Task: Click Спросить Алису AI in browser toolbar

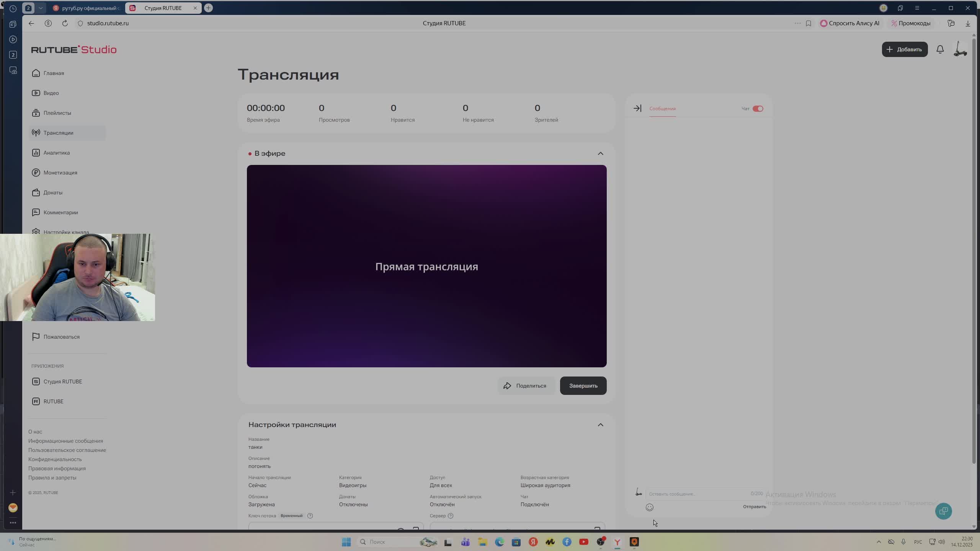Action: pyautogui.click(x=849, y=23)
